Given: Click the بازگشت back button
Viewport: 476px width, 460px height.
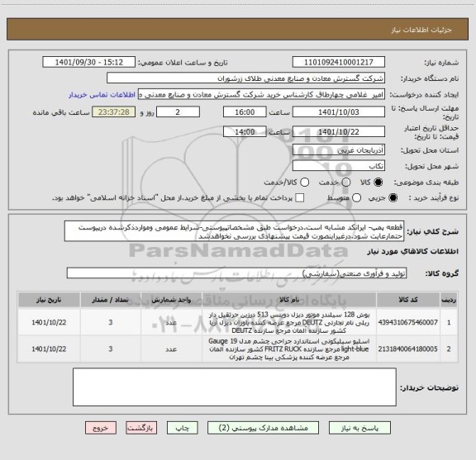Looking at the screenshot, I should point(141,428).
